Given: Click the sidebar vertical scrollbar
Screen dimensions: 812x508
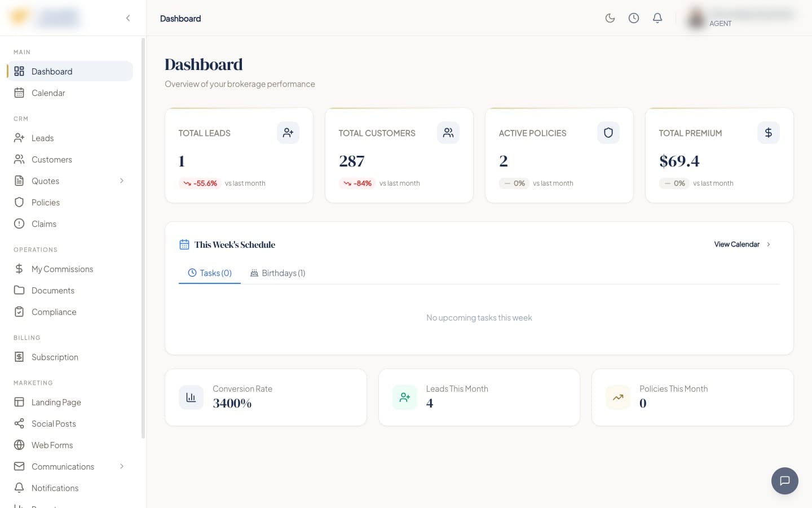Looking at the screenshot, I should pyautogui.click(x=143, y=237).
